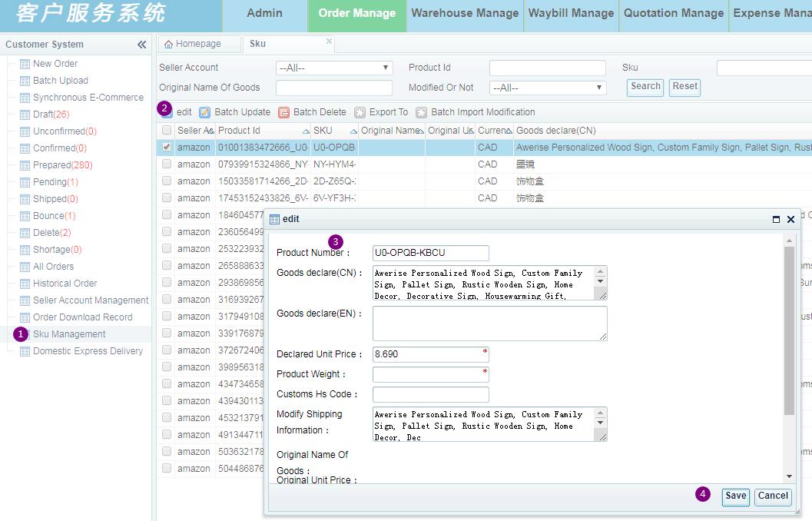The image size is (812, 521).
Task: Open the Seller Account dropdown
Action: 334,68
